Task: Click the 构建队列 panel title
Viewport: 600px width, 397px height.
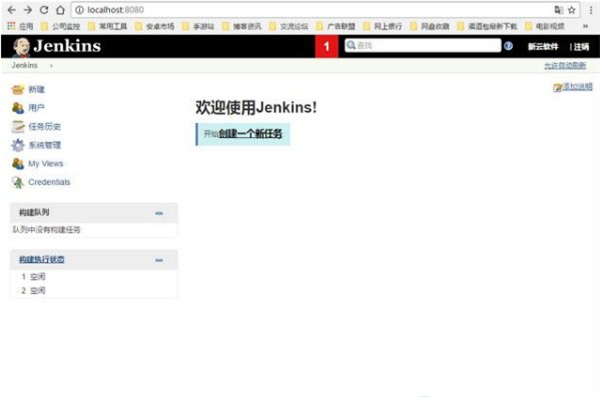Action: pyautogui.click(x=34, y=212)
